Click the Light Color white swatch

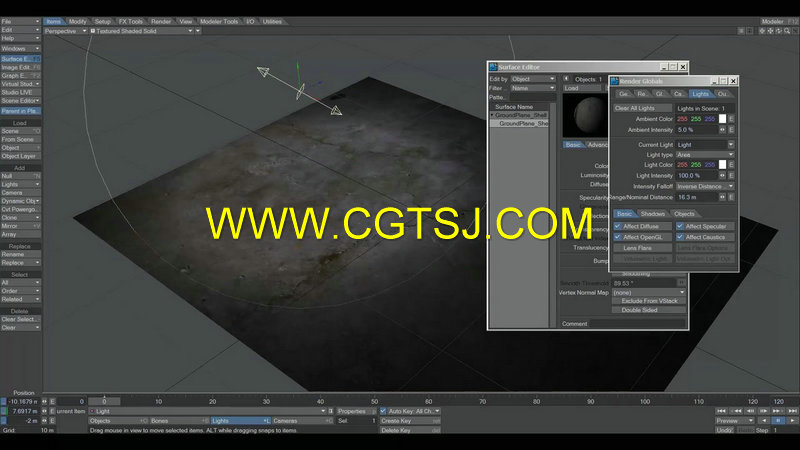click(722, 165)
